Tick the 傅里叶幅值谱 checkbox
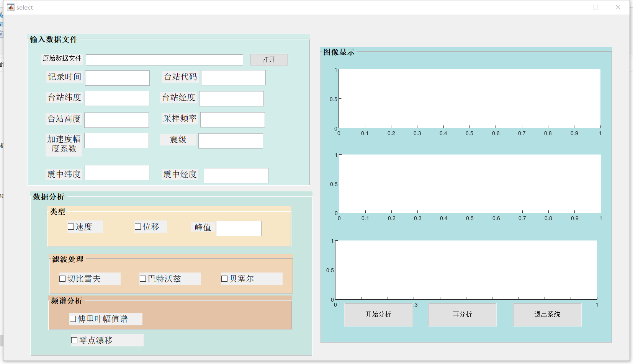This screenshot has width=633, height=364. click(x=73, y=319)
